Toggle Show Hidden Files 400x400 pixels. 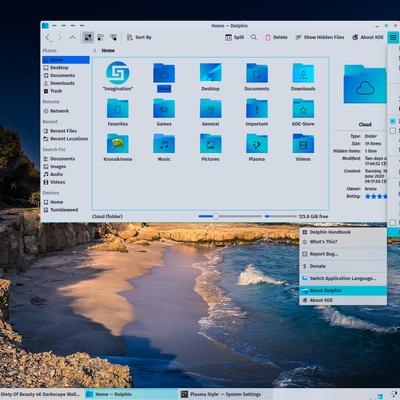click(320, 37)
